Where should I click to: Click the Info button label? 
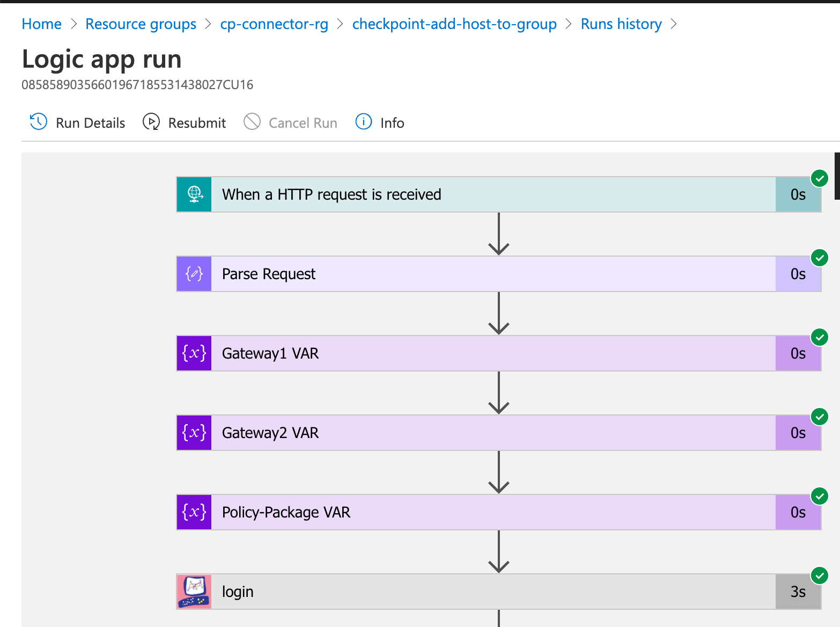point(392,123)
